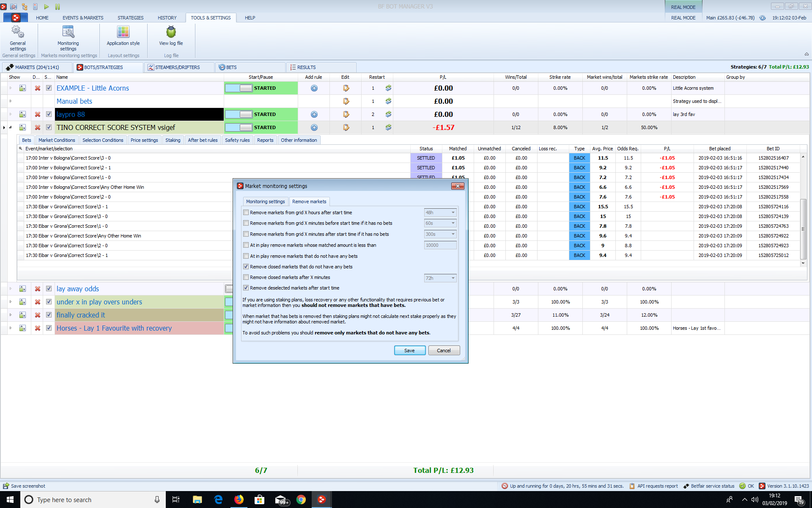Click Save button in dialog
Image resolution: width=812 pixels, height=508 pixels.
[409, 351]
